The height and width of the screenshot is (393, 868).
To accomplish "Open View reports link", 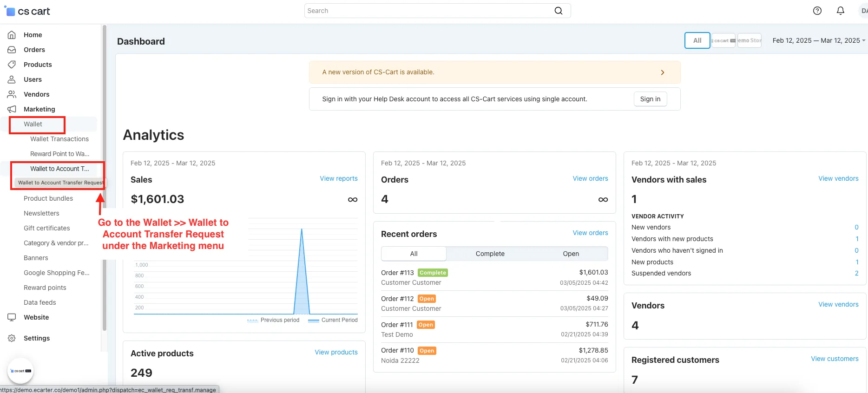I will (x=339, y=178).
